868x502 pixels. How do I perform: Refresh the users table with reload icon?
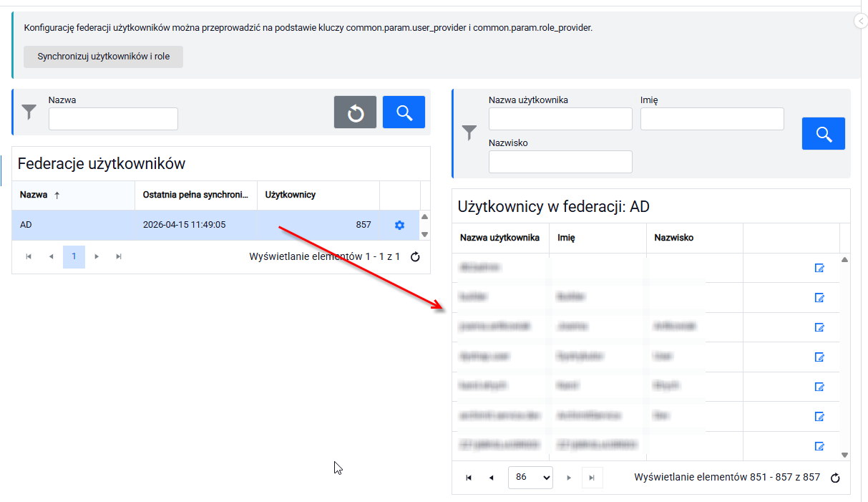[x=834, y=478]
